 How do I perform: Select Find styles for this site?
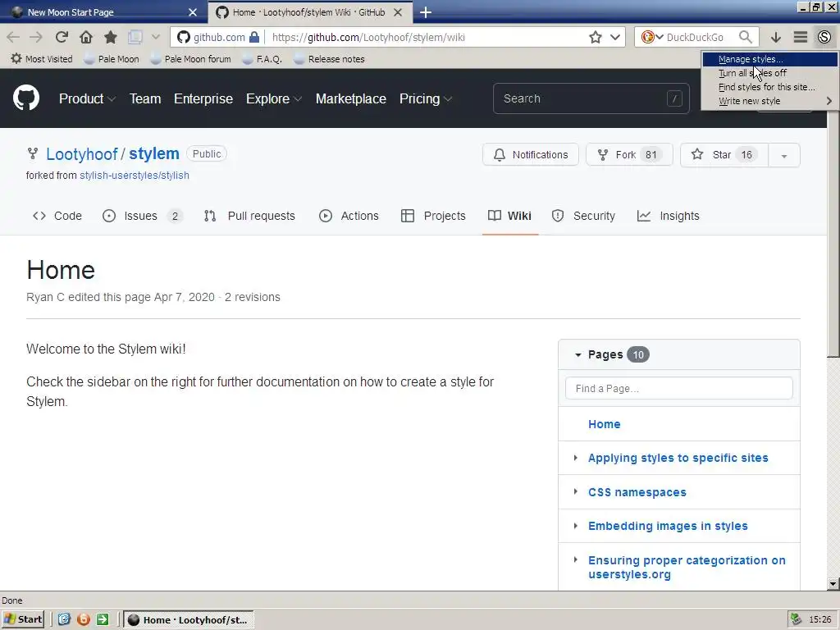click(x=769, y=87)
